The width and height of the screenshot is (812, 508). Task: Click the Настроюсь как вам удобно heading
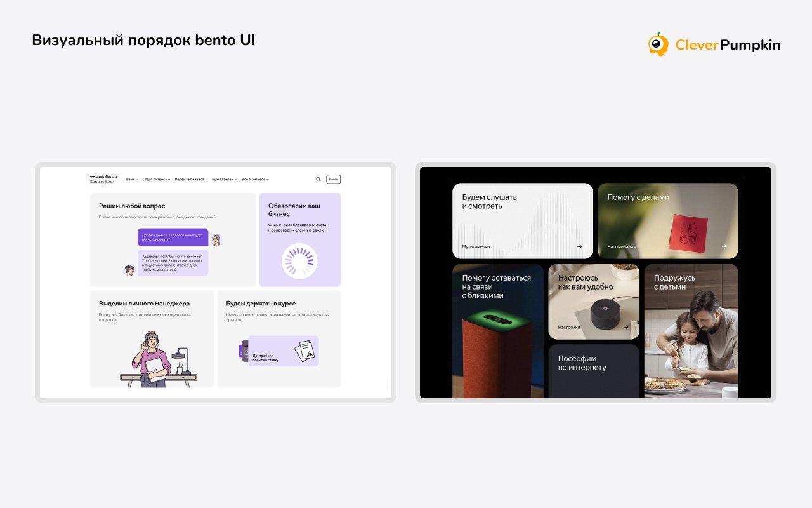pyautogui.click(x=586, y=283)
